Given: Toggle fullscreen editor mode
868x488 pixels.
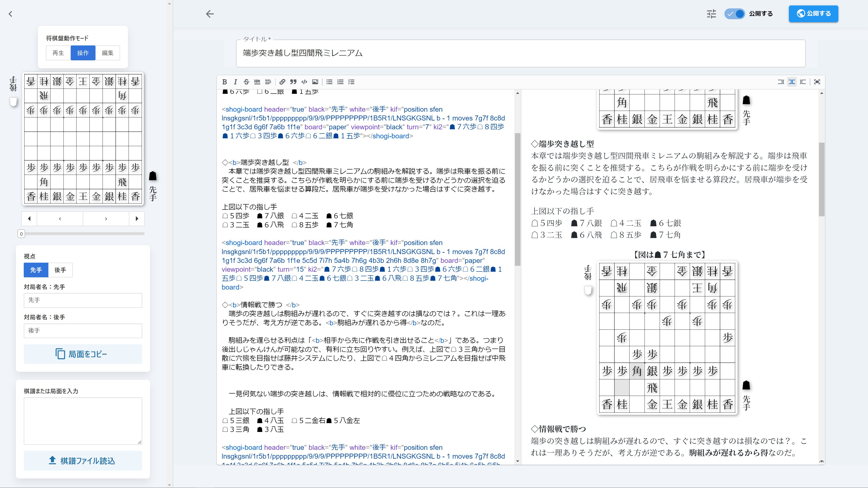Looking at the screenshot, I should click(x=817, y=82).
